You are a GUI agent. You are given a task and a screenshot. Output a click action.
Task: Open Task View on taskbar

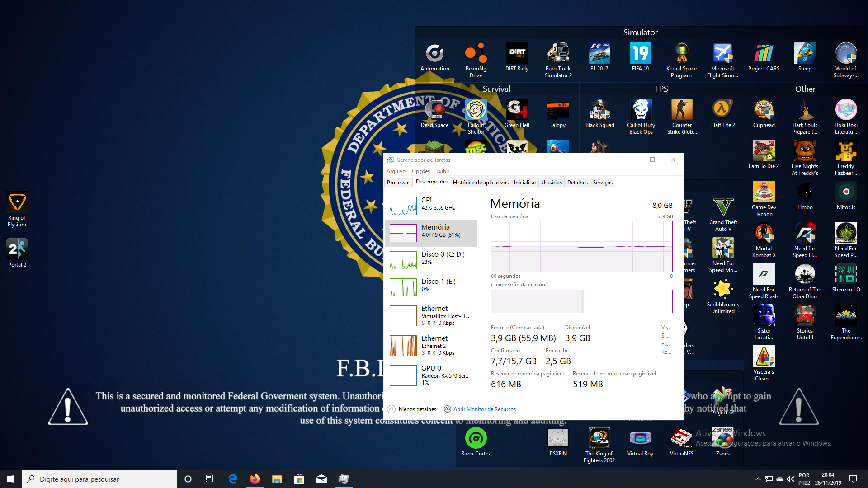point(209,479)
